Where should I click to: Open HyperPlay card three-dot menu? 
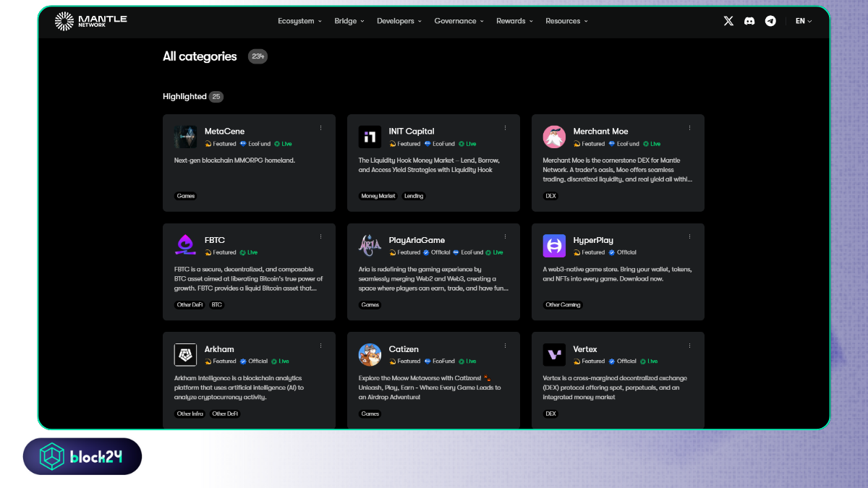click(690, 236)
